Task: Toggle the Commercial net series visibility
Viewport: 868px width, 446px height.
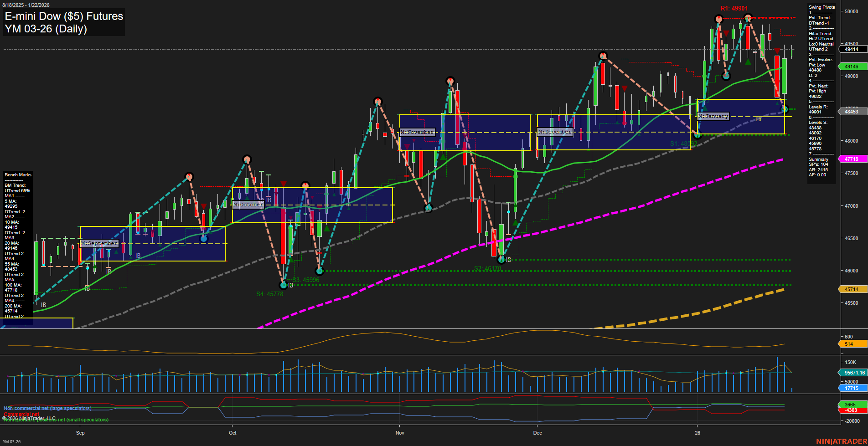Action: pyautogui.click(x=21, y=414)
